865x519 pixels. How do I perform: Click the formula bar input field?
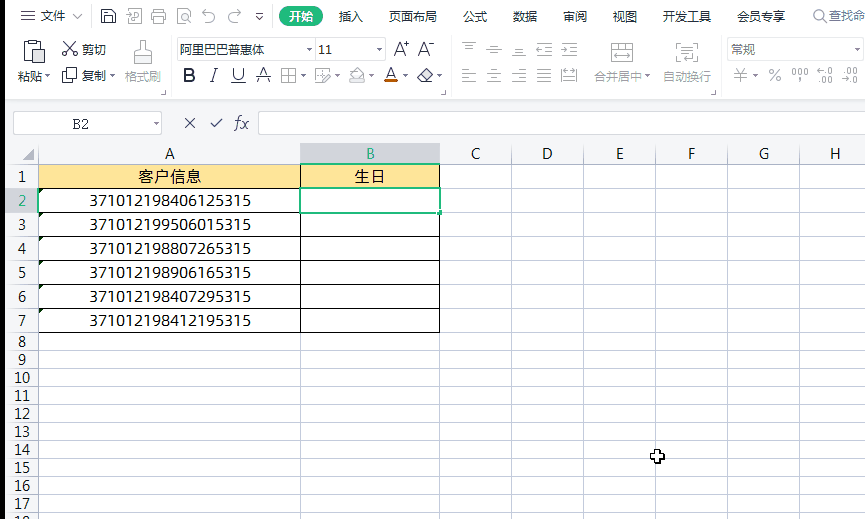561,123
